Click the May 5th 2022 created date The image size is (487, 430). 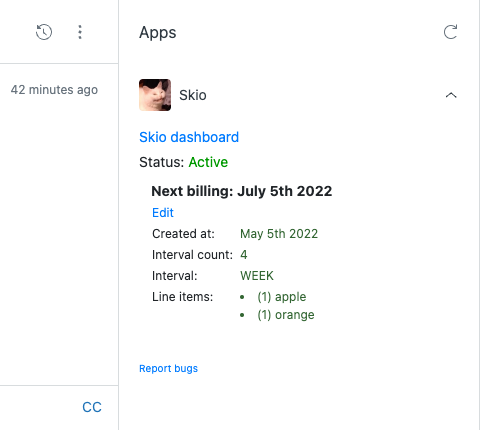[x=279, y=234]
